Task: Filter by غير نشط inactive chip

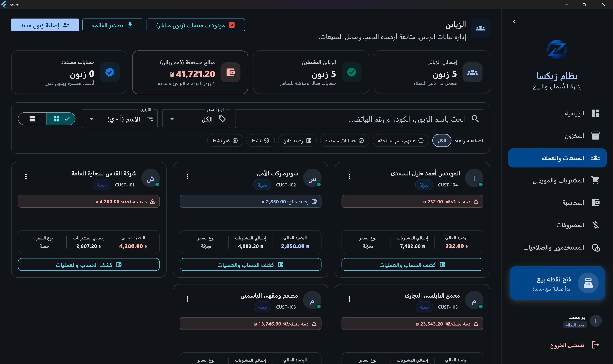Action: click(x=225, y=140)
